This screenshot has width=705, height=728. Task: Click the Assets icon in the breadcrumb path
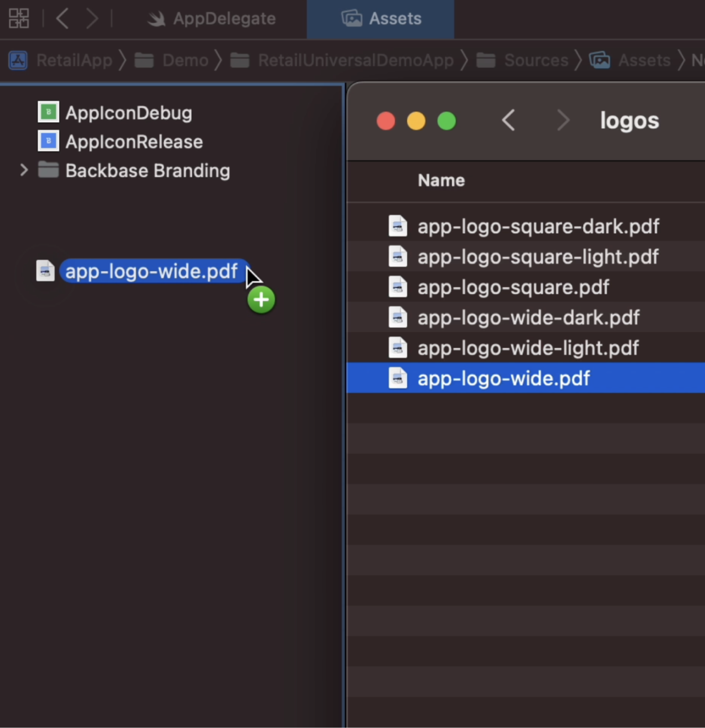[x=600, y=60]
